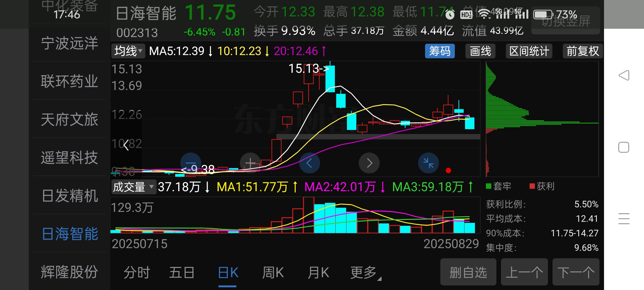The width and height of the screenshot is (644, 290).
Task: Select 联环药业 in stock list
Action: click(69, 81)
